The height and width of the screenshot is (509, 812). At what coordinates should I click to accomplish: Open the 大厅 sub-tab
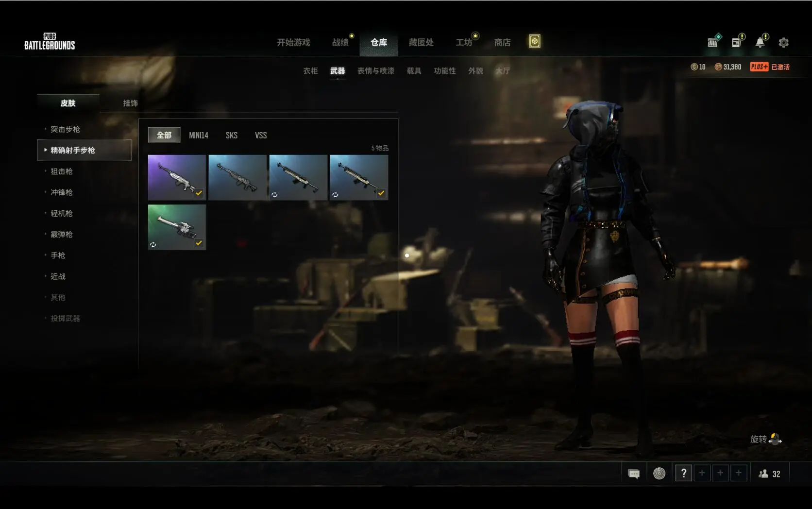click(x=503, y=71)
